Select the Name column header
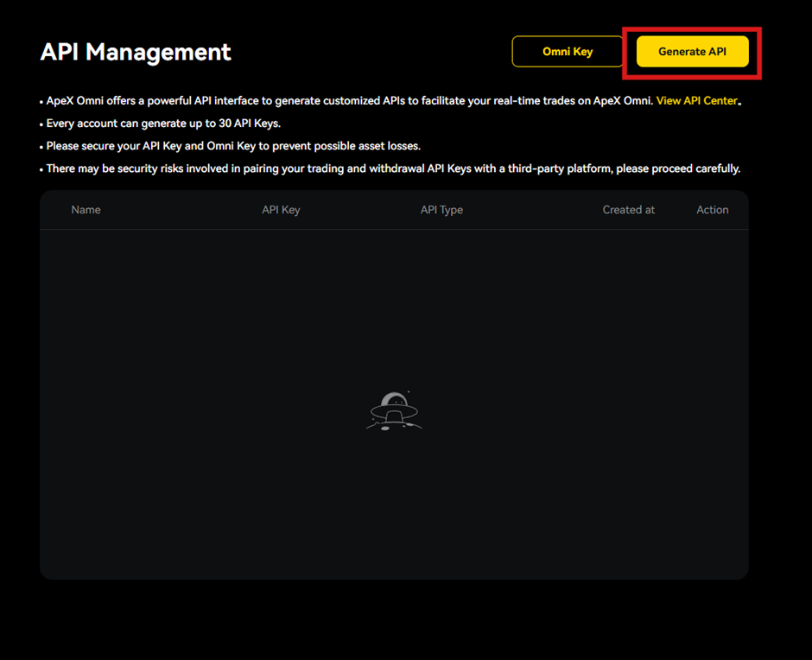 [x=86, y=210]
